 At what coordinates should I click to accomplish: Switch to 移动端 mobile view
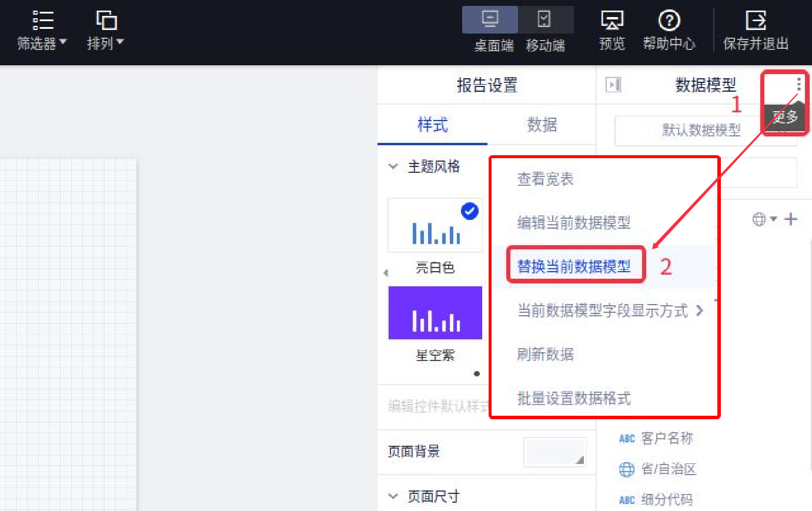[545, 31]
